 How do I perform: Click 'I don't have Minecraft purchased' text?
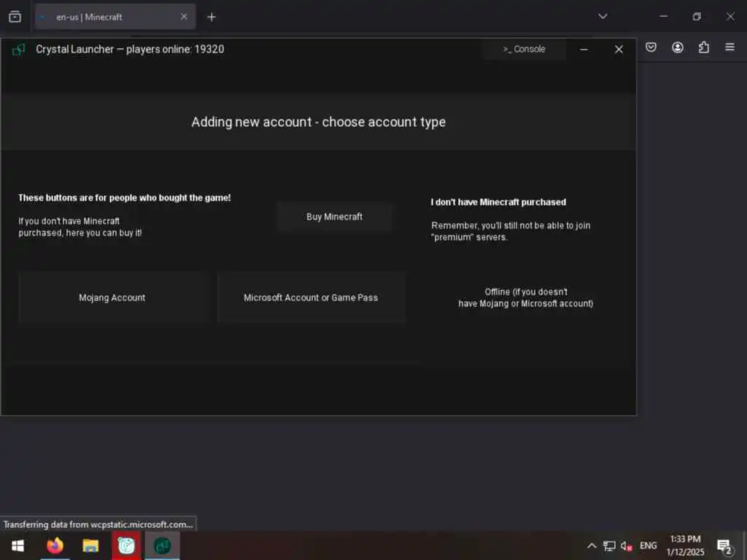[x=498, y=202]
